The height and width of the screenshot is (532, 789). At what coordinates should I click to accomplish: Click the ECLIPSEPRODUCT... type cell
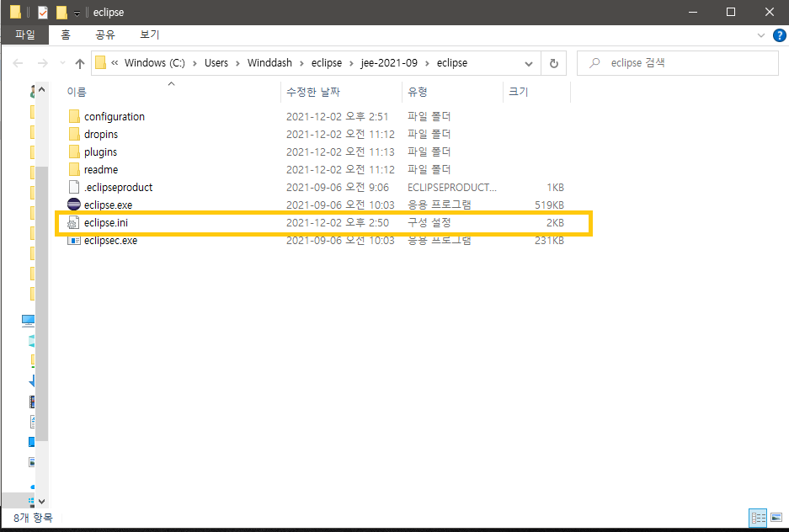(x=452, y=188)
